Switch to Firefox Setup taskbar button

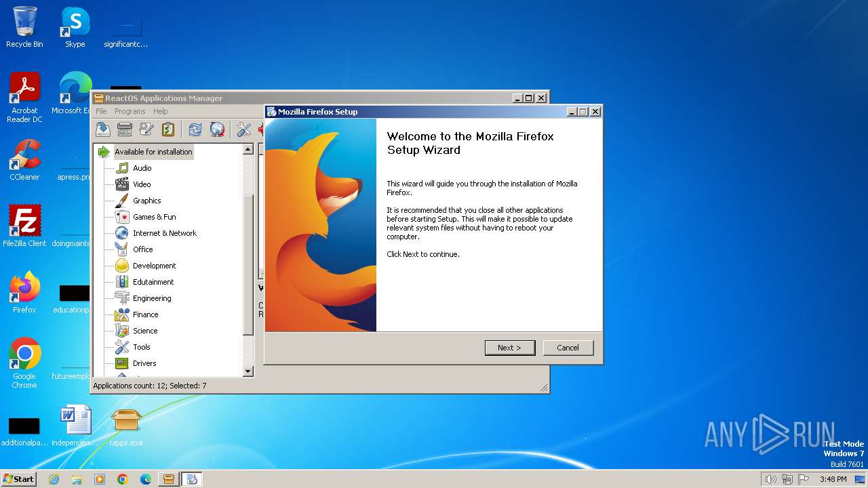(192, 479)
